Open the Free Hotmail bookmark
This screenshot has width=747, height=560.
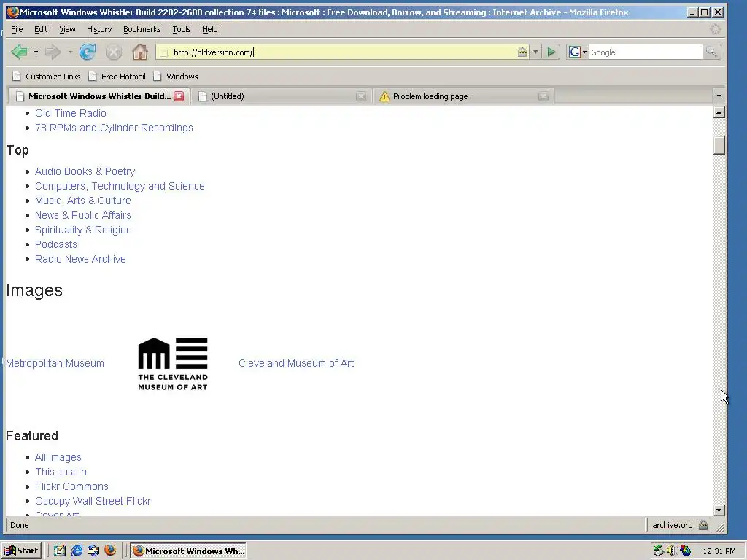point(117,76)
